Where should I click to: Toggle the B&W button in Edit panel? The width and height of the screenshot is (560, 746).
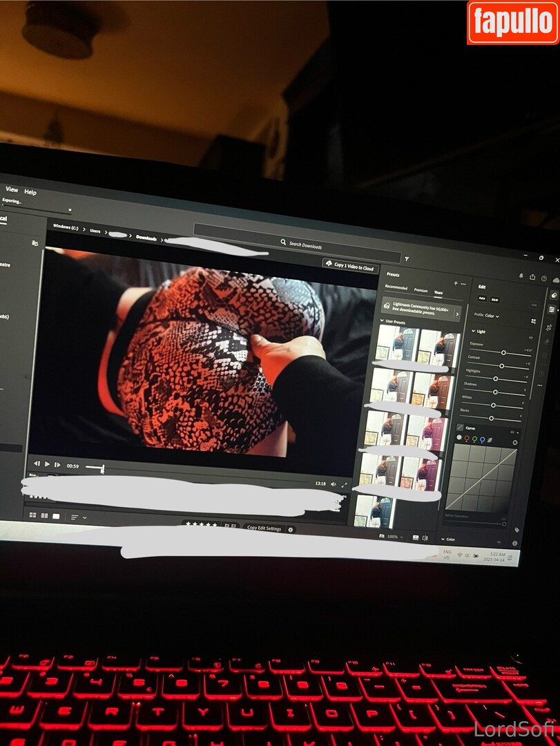[495, 300]
